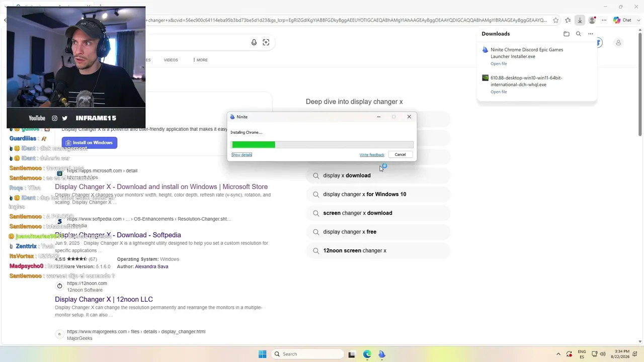Click Install on Windows button

[x=90, y=143]
